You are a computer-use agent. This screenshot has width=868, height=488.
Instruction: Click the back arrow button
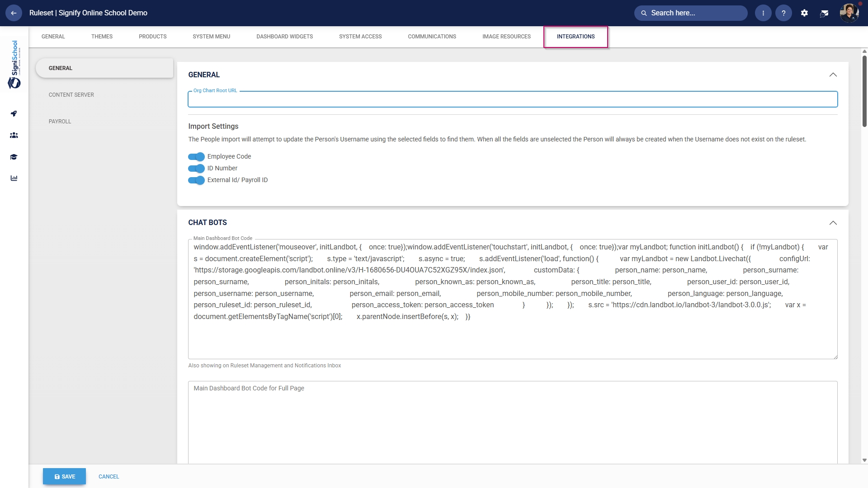(x=14, y=13)
